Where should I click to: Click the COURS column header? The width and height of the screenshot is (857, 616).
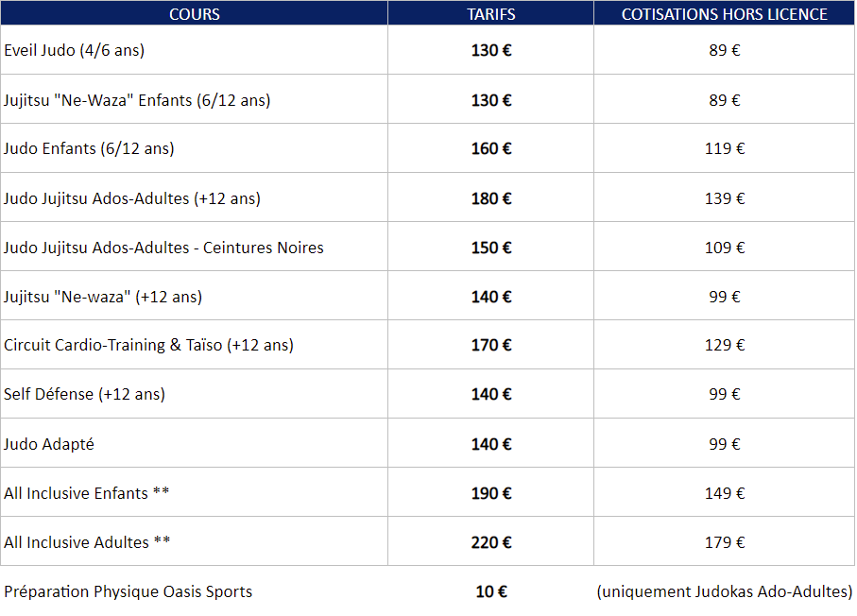(x=194, y=13)
